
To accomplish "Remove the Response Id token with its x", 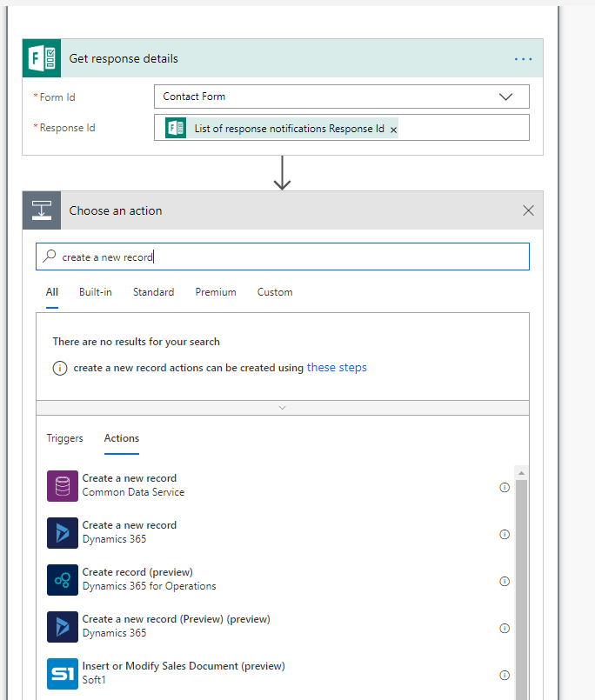I will 393,130.
